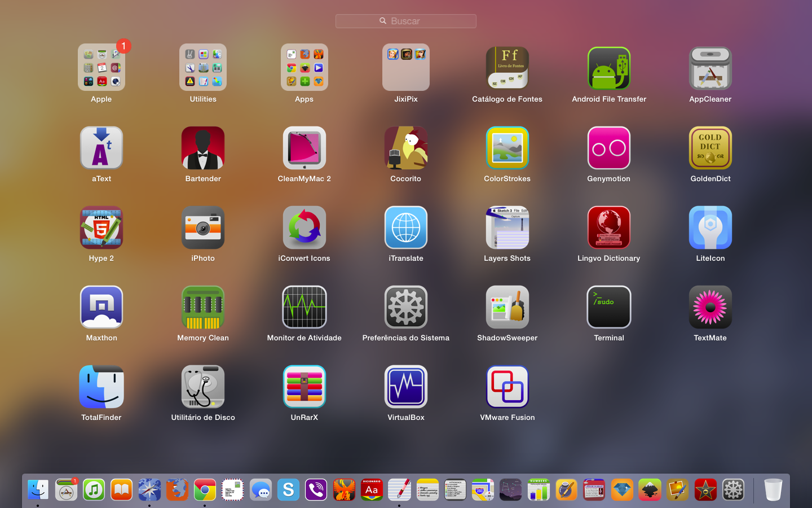Open the red desk-lamp document app in Dock
The height and width of the screenshot is (508, 812).
594,490
